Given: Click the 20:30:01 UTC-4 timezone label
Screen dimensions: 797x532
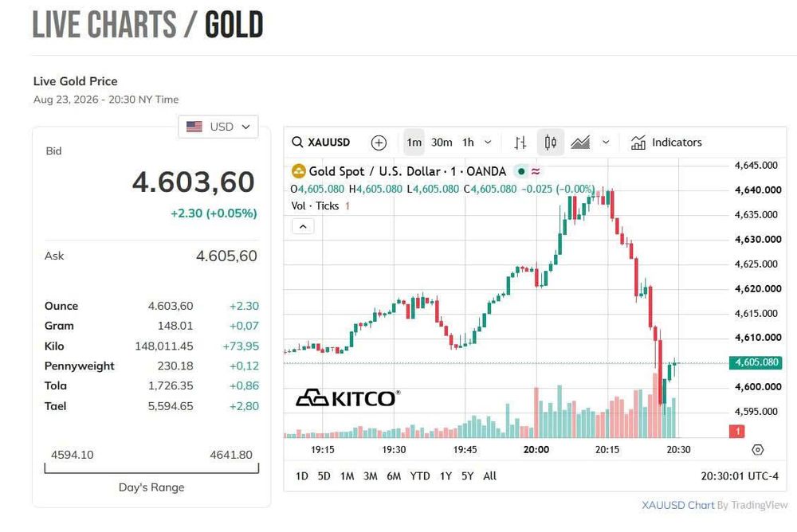Looking at the screenshot, I should pos(740,476).
